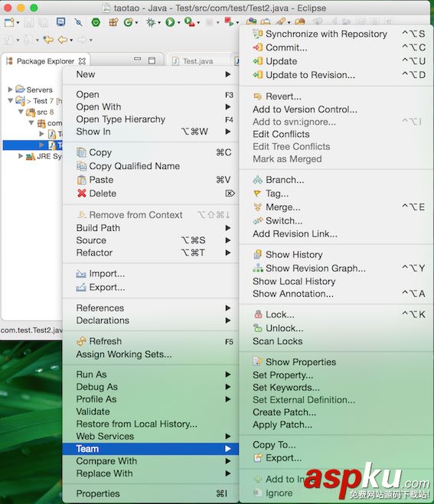Choose Restore from Local History
The image size is (434, 504).
point(151,424)
